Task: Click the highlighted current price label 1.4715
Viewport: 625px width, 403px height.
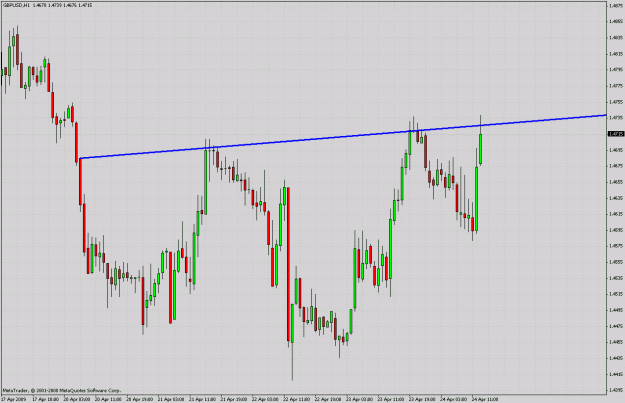Action: click(x=616, y=134)
